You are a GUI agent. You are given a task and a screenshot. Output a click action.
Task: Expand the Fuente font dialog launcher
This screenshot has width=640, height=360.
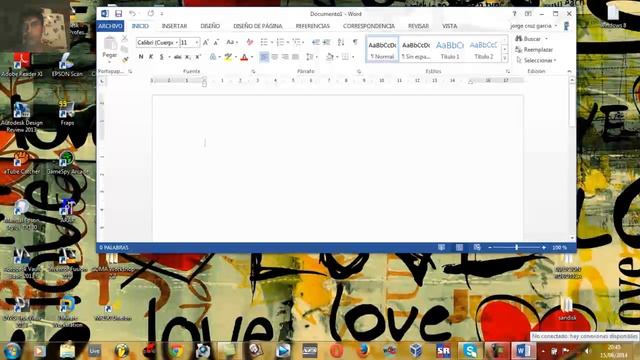(253, 72)
